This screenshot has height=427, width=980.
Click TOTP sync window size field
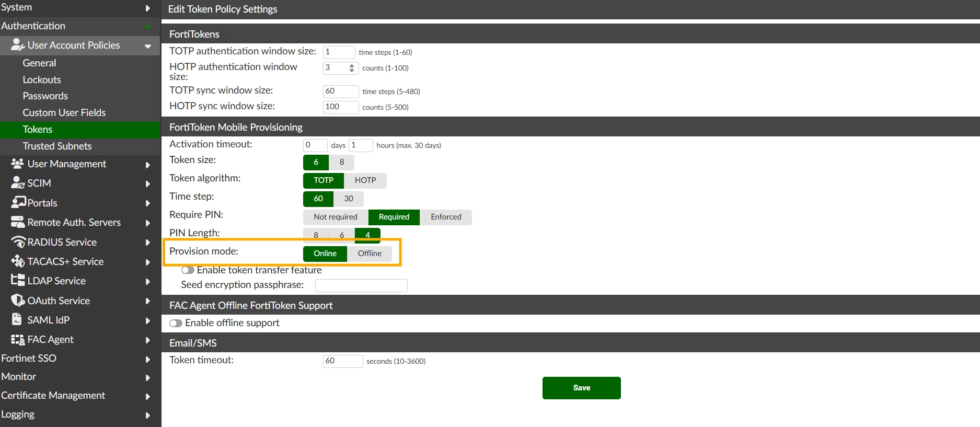click(341, 91)
